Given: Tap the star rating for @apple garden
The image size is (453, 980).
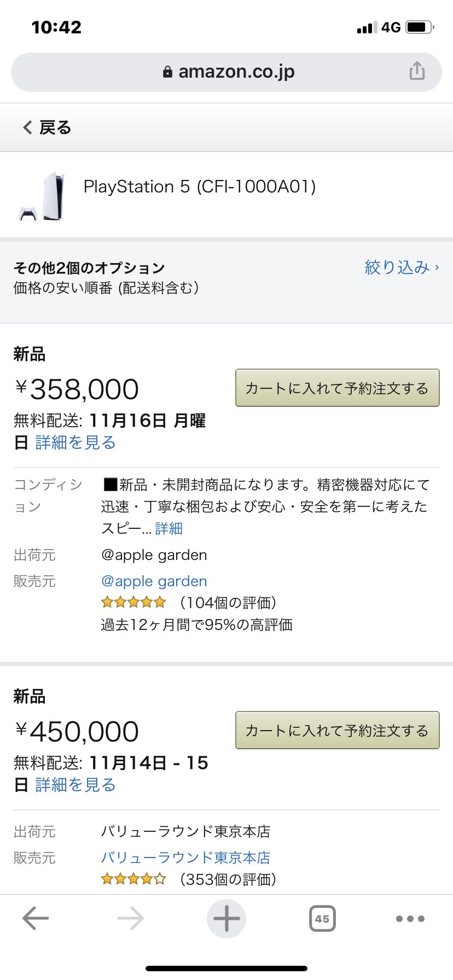Looking at the screenshot, I should [133, 603].
